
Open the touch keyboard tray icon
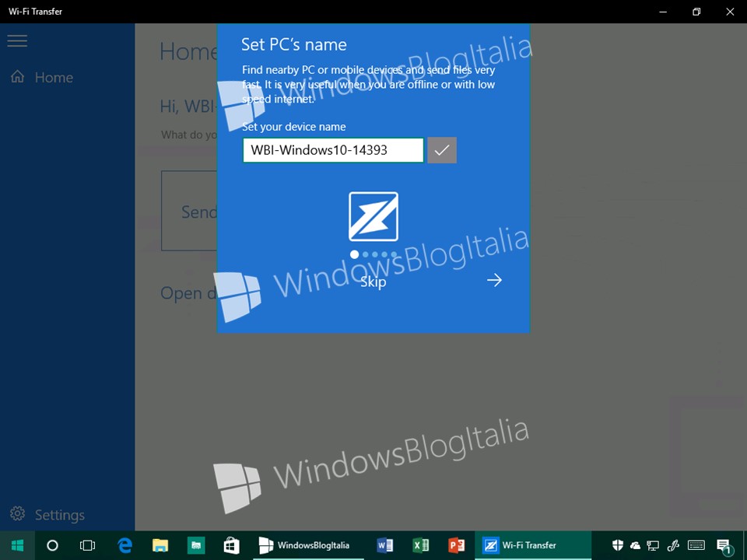pos(696,545)
